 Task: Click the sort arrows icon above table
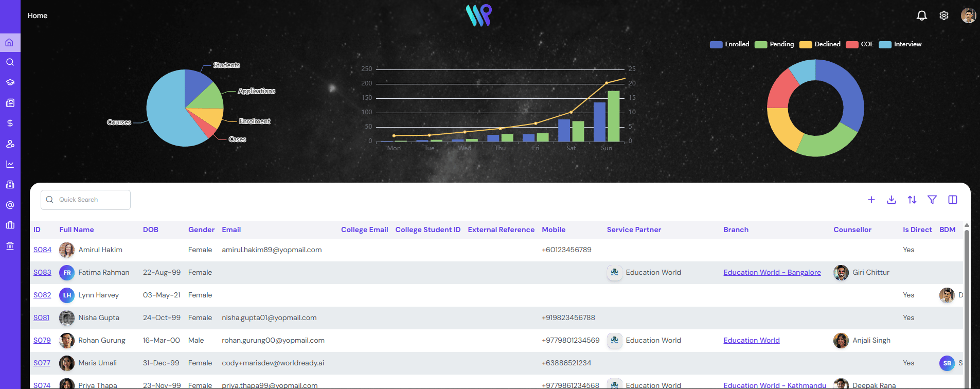pos(912,200)
